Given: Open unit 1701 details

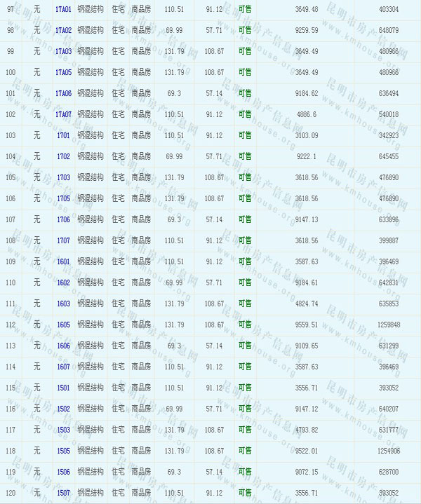Looking at the screenshot, I should pos(63,136).
